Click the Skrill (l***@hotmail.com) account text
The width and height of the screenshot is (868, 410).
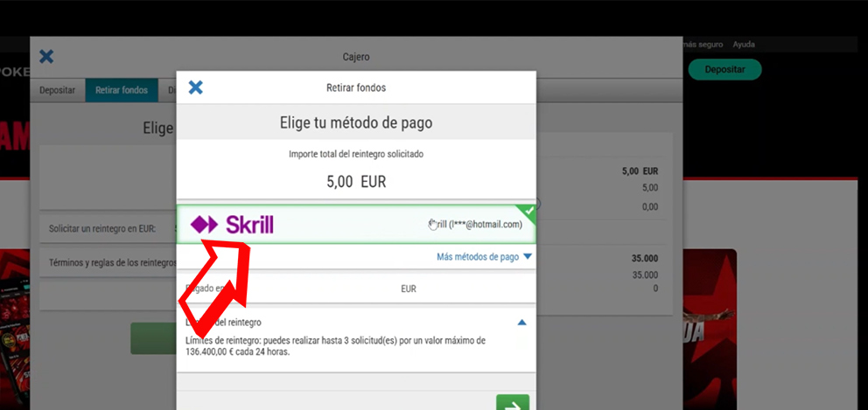coord(475,225)
